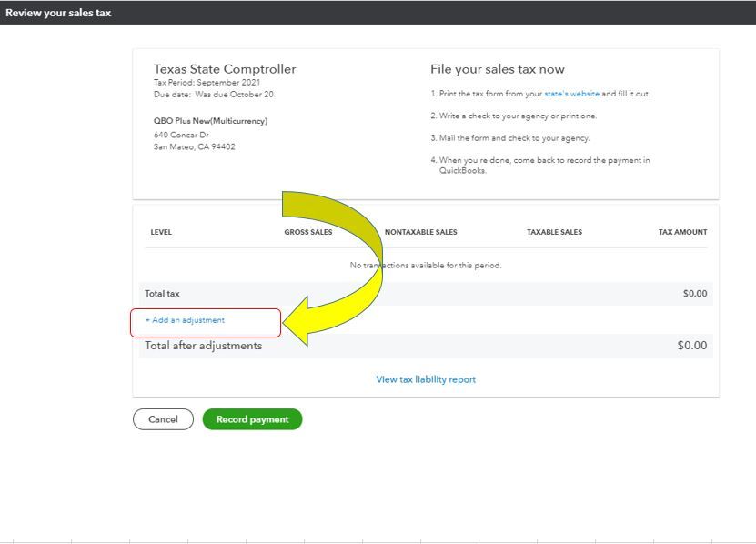
Task: Click the No transactions available message
Action: (426, 266)
